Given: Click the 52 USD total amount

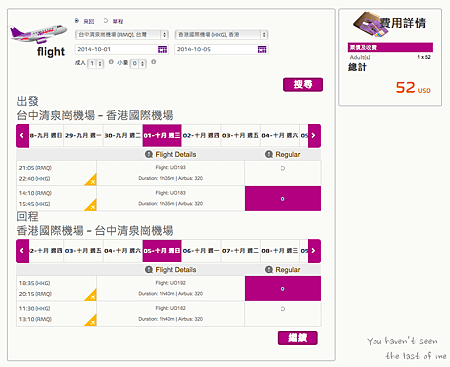Looking at the screenshot, I should (413, 88).
